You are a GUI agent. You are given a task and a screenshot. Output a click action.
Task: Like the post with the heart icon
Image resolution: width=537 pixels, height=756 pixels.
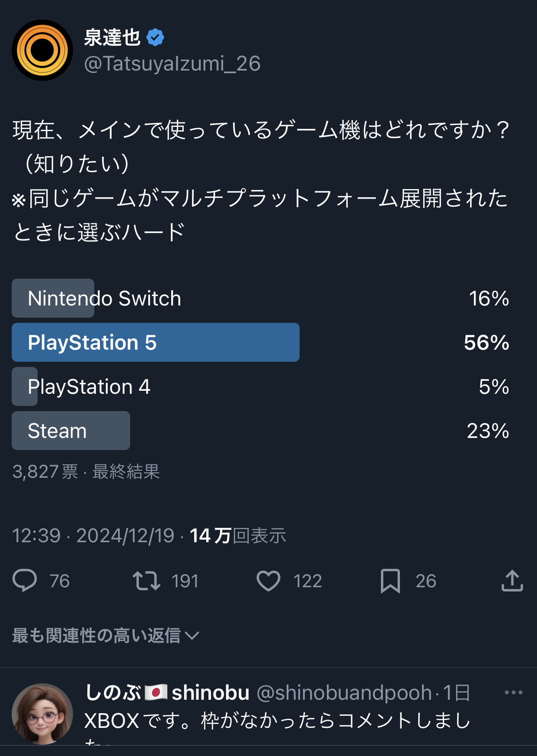268,581
